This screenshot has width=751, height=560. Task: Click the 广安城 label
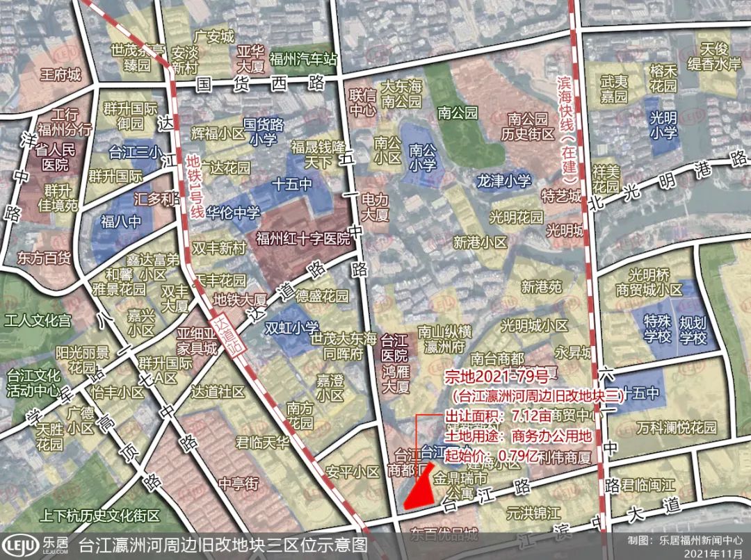coord(214,36)
